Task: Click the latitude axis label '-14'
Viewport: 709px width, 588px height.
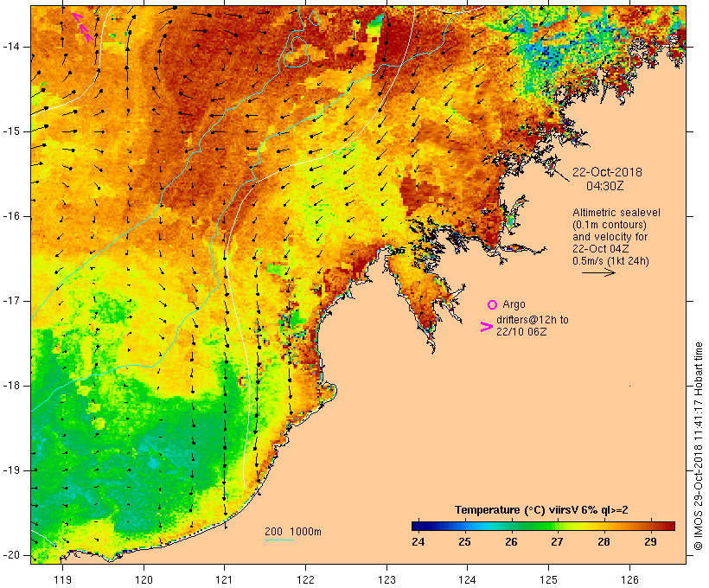Action: 11,46
